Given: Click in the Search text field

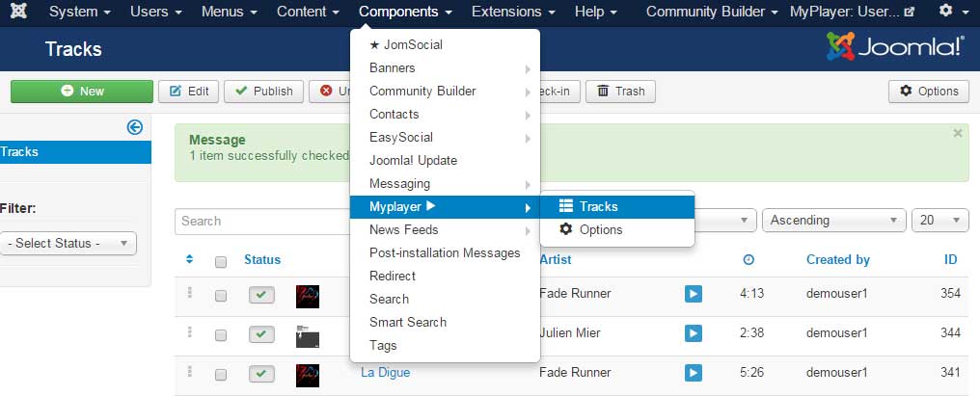Looking at the screenshot, I should tap(262, 221).
